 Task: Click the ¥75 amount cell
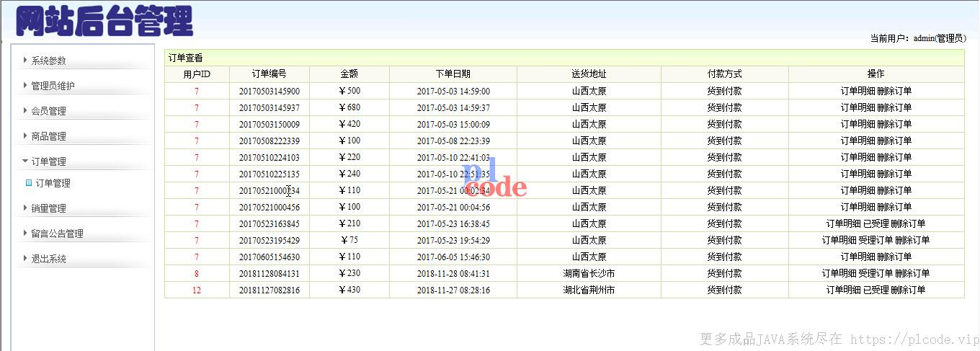click(x=349, y=240)
